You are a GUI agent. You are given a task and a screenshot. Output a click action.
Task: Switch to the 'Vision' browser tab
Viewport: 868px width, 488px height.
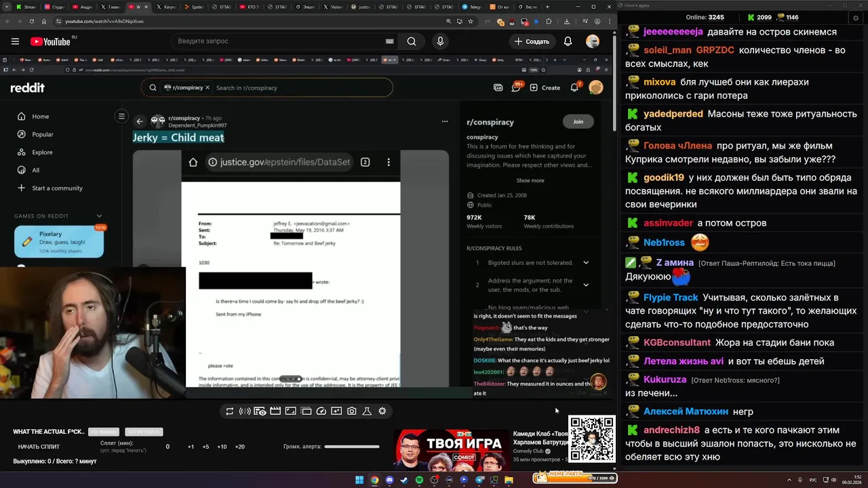point(334,7)
